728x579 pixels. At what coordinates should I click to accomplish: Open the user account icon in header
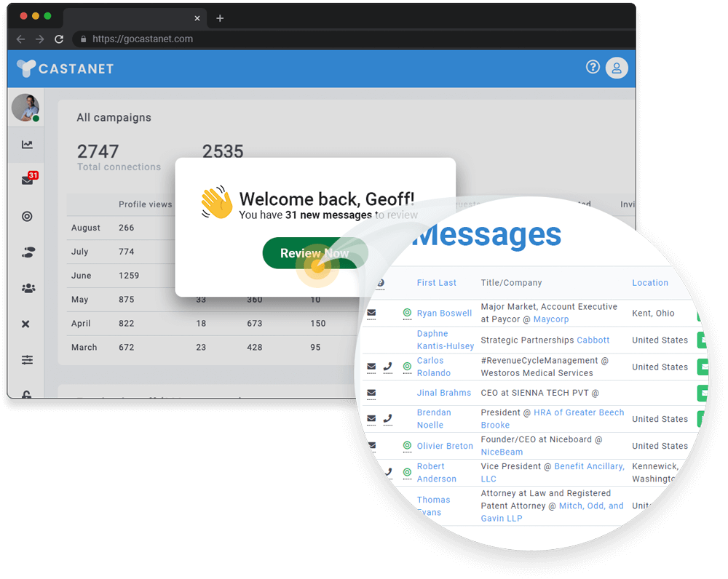617,68
